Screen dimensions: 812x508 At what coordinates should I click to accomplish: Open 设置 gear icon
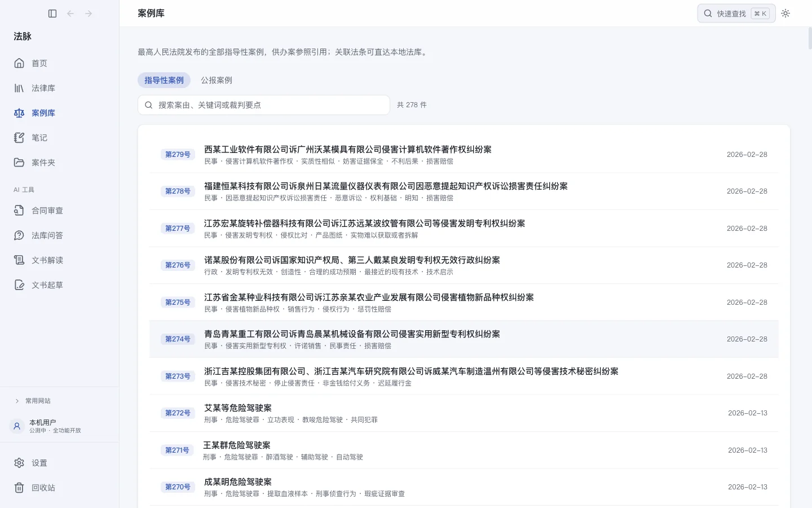coord(19,463)
